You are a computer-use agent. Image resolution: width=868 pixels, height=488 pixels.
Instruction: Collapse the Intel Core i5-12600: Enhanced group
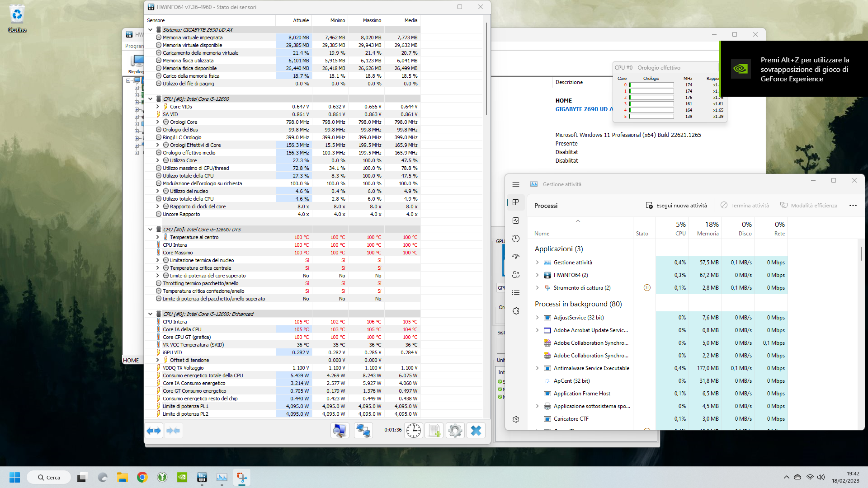tap(151, 314)
